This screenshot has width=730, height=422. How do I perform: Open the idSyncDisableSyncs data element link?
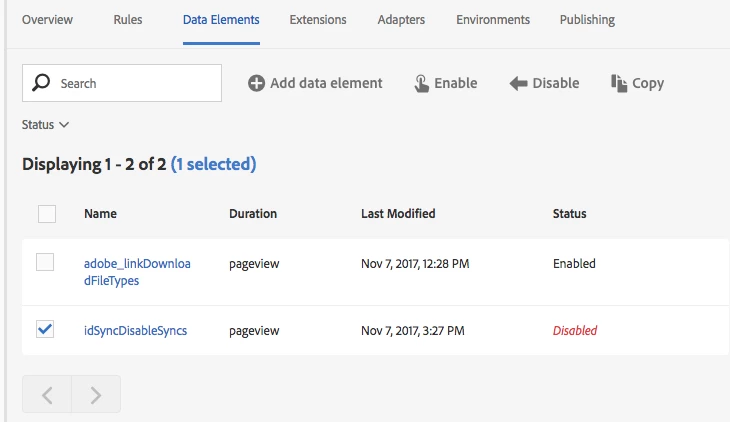(x=135, y=330)
